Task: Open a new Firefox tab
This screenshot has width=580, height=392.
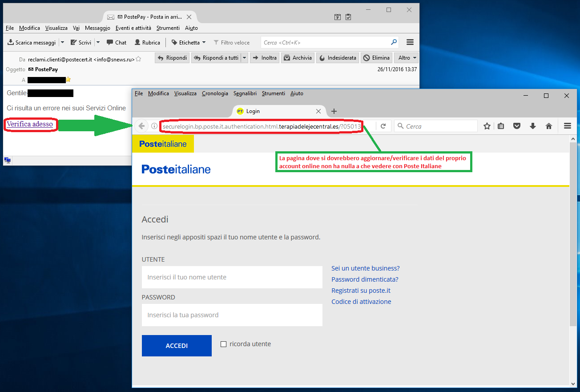Action: 334,111
